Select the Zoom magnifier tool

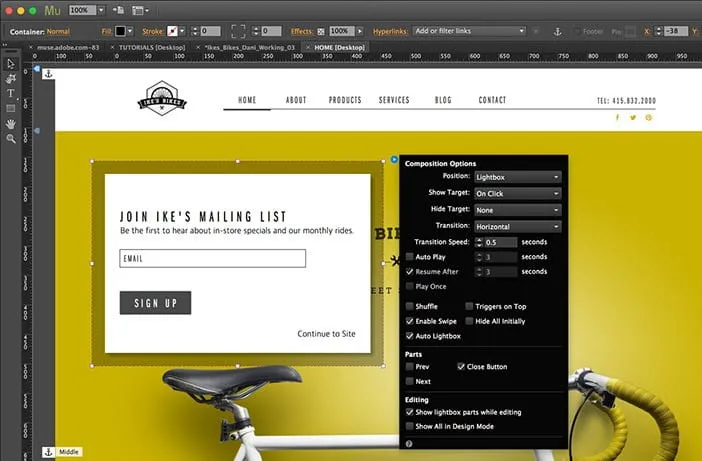click(10, 139)
